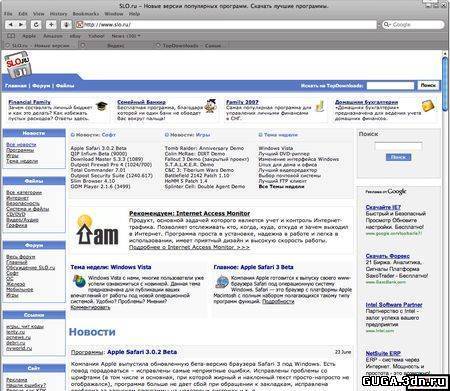Screen dimensions: 450x391
Task: Expand the News (30) bookmarks dropdown
Action: [126, 36]
